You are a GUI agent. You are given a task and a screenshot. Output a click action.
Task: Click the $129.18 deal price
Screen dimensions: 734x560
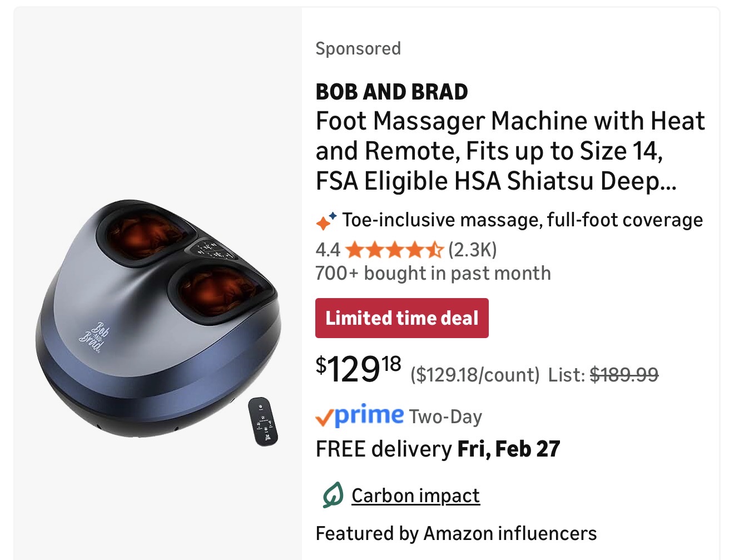click(x=359, y=369)
